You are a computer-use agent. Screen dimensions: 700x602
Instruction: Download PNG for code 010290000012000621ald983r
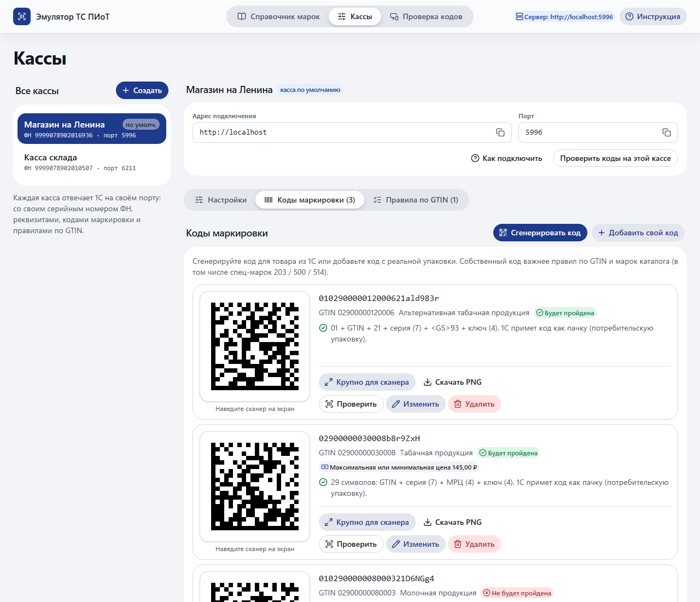tap(453, 382)
